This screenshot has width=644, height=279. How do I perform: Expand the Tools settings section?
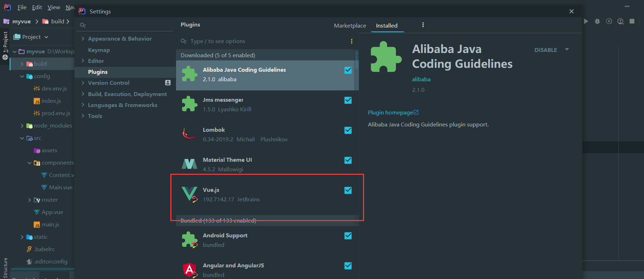click(x=83, y=116)
